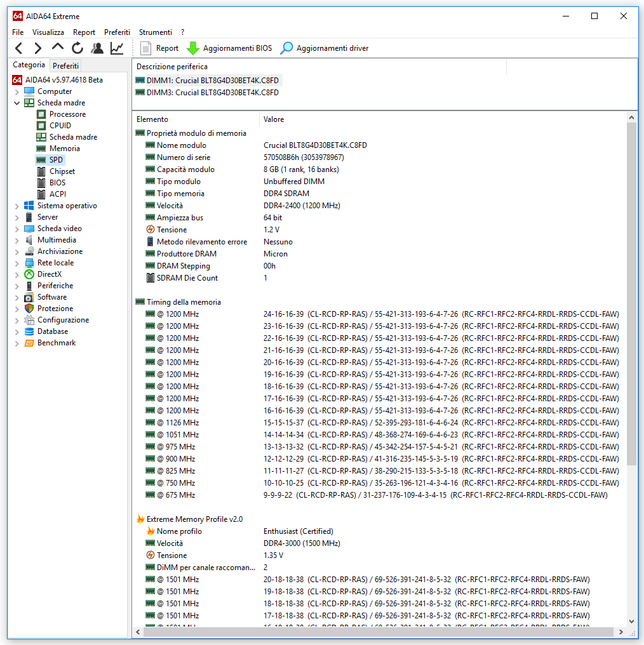This screenshot has width=644, height=645.
Task: Select the @ 675 MHz timing row
Action: 376,495
